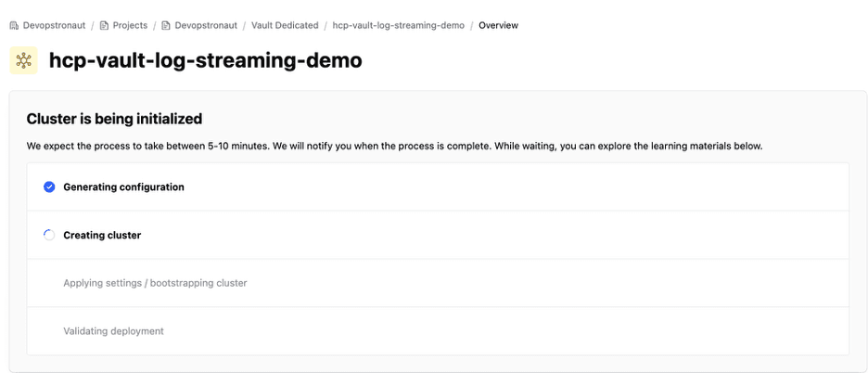This screenshot has width=868, height=373.
Task: Click the yellow Vault cluster icon
Action: 23,60
